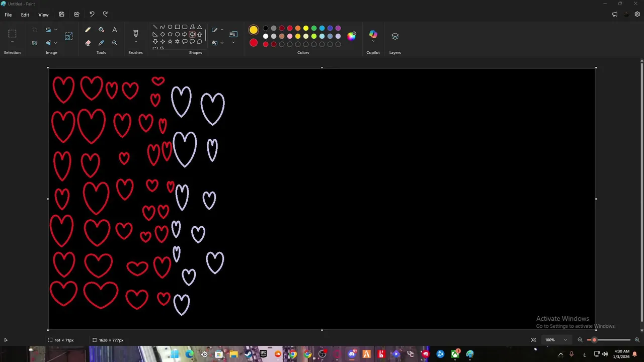Choose the green color swatch

pyautogui.click(x=314, y=28)
